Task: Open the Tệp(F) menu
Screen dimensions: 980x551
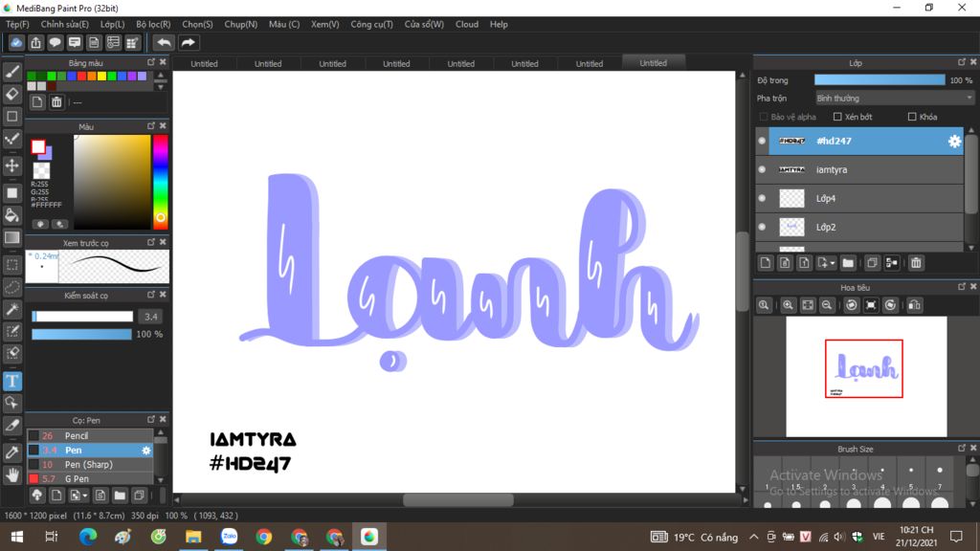Action: point(17,24)
